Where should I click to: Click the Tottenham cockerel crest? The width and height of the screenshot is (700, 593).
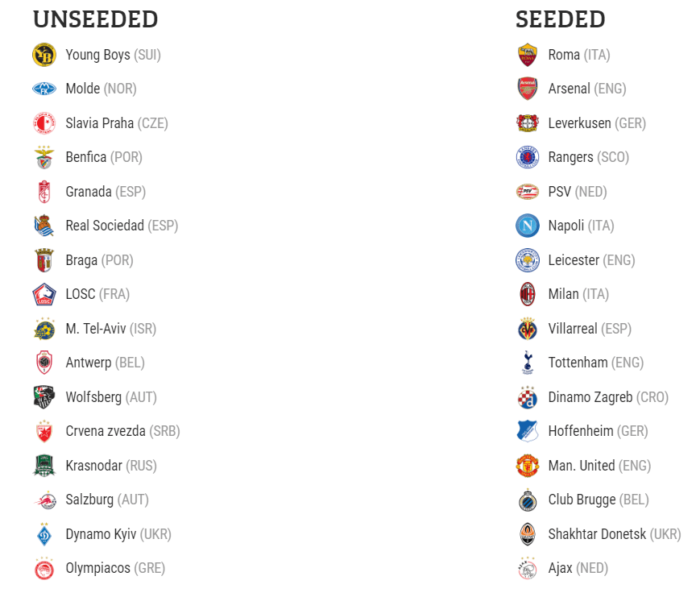pyautogui.click(x=528, y=363)
